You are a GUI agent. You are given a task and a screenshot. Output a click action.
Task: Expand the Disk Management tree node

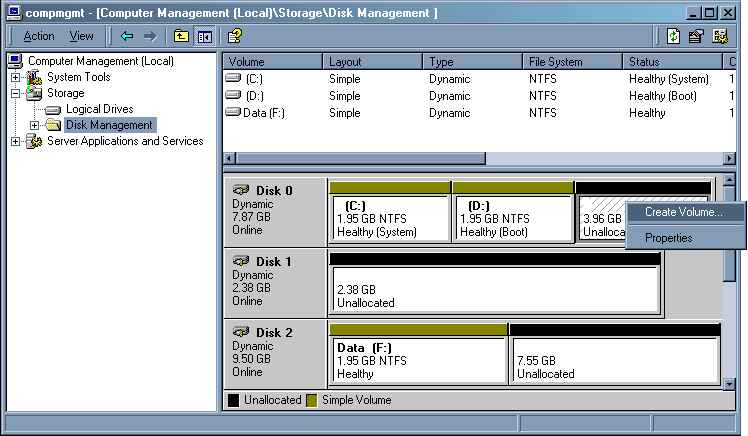(x=34, y=125)
